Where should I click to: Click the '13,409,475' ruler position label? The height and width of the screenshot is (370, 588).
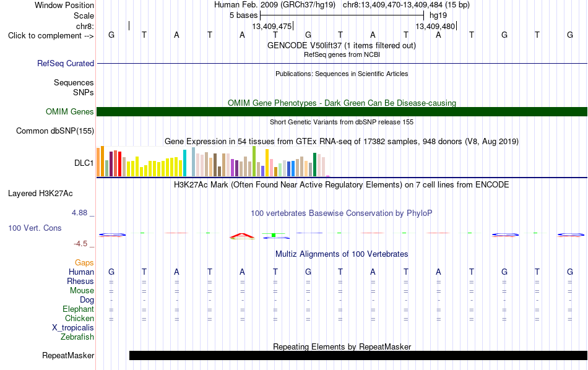pyautogui.click(x=272, y=26)
